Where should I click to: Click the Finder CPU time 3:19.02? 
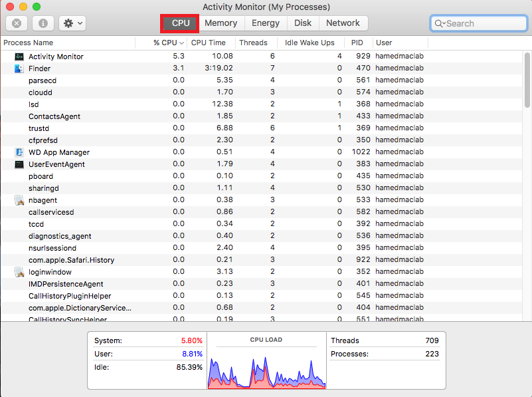pos(219,68)
